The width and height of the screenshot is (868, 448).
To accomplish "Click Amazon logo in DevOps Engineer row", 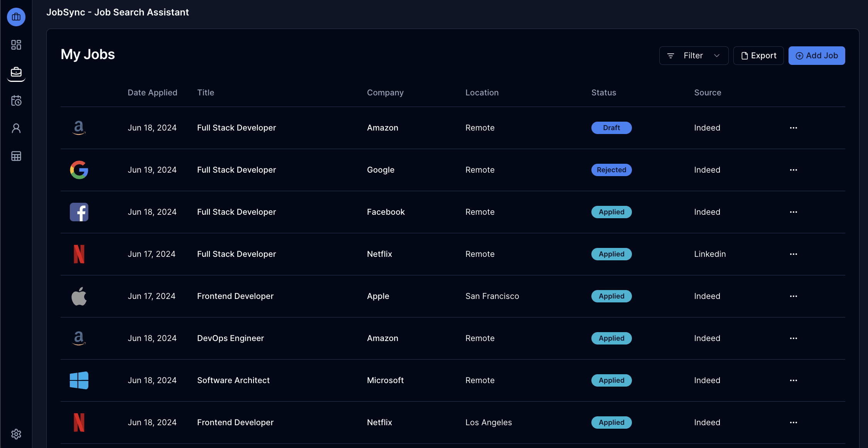I will pyautogui.click(x=79, y=338).
